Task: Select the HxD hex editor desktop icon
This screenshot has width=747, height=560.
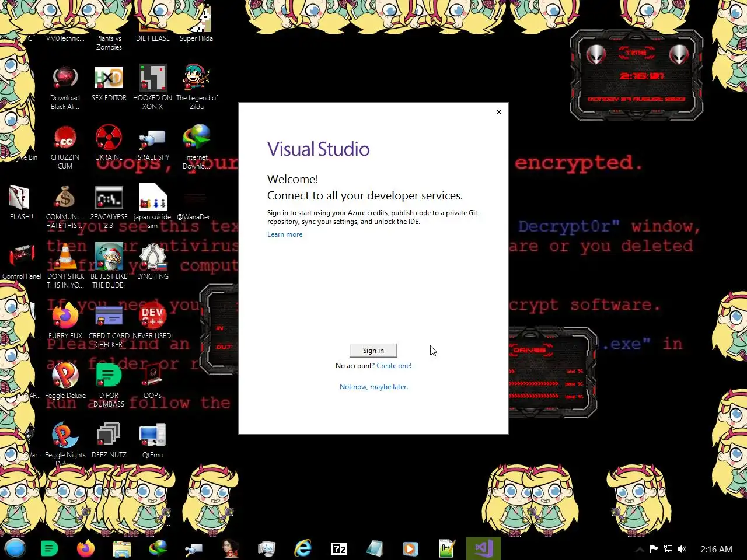Action: point(109,83)
